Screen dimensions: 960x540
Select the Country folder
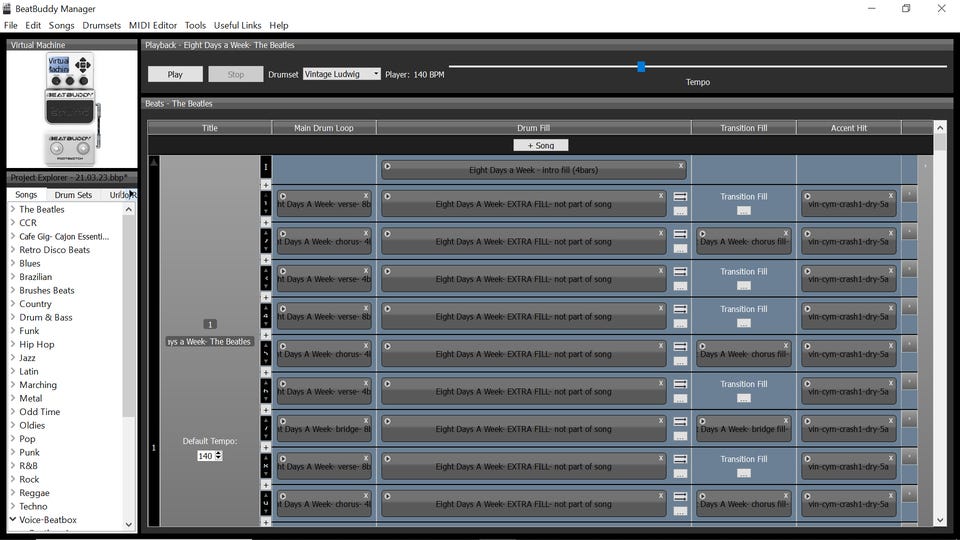point(35,304)
